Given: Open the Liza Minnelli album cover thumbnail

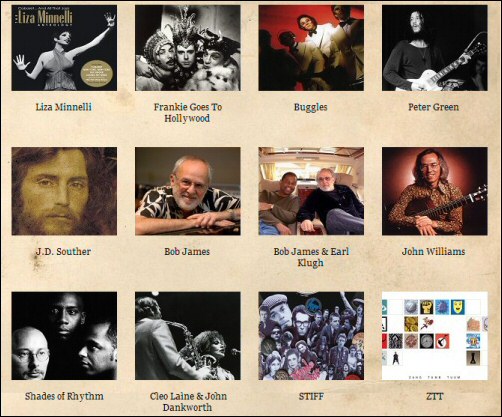Looking at the screenshot, I should [x=64, y=48].
